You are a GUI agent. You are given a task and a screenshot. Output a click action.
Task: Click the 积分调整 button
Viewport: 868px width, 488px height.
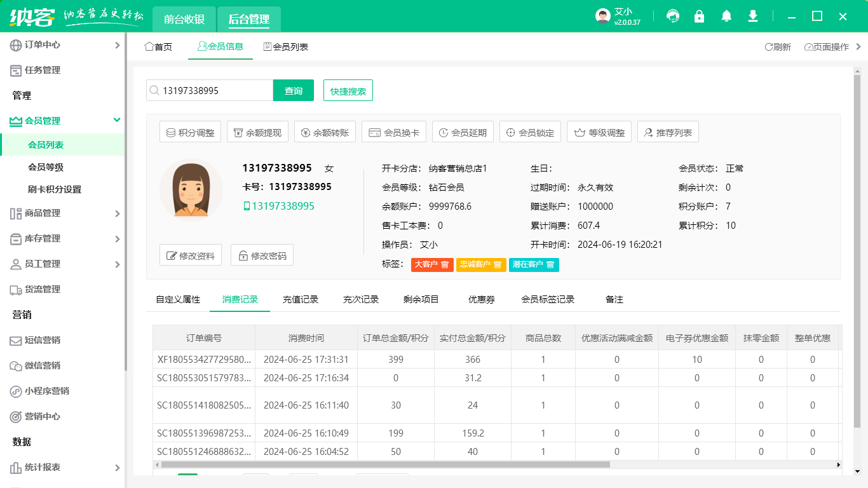[190, 133]
